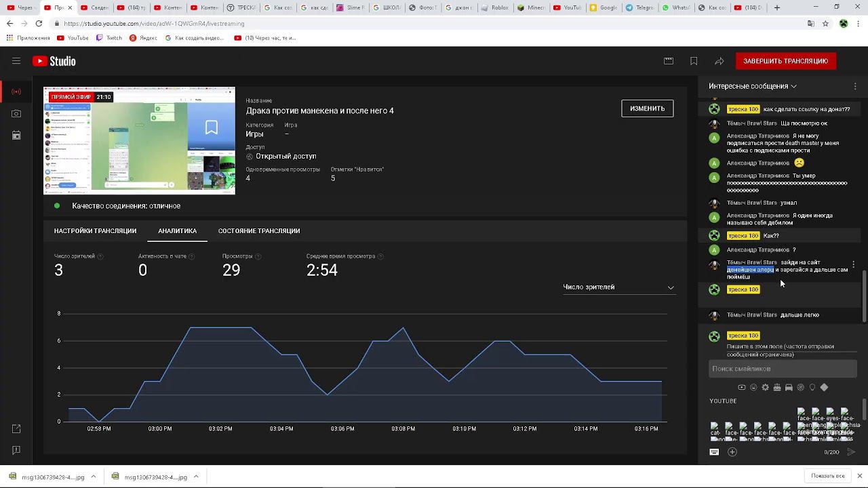Click the stream marker bookmark icon
Viewport: 868px width, 488px height.
(x=694, y=61)
